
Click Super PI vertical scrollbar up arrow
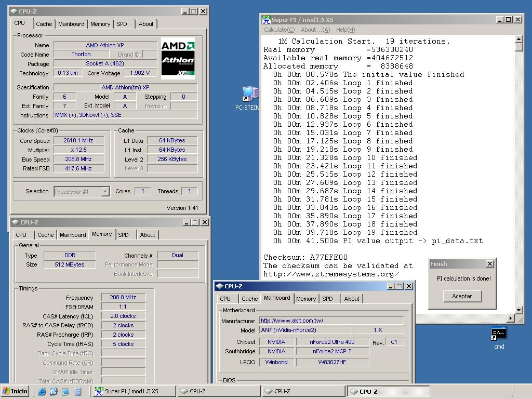point(518,39)
